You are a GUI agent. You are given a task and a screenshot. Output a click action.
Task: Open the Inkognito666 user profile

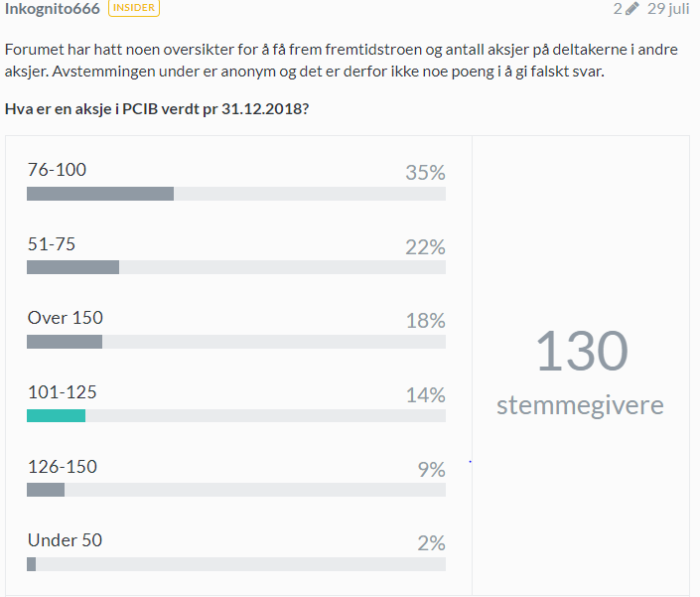pos(53,9)
